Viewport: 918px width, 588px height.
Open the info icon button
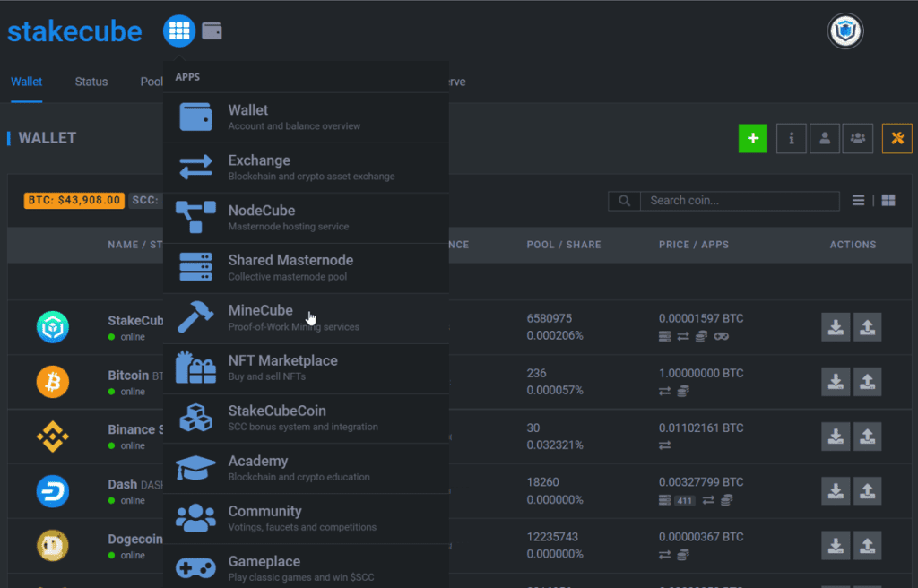[792, 138]
